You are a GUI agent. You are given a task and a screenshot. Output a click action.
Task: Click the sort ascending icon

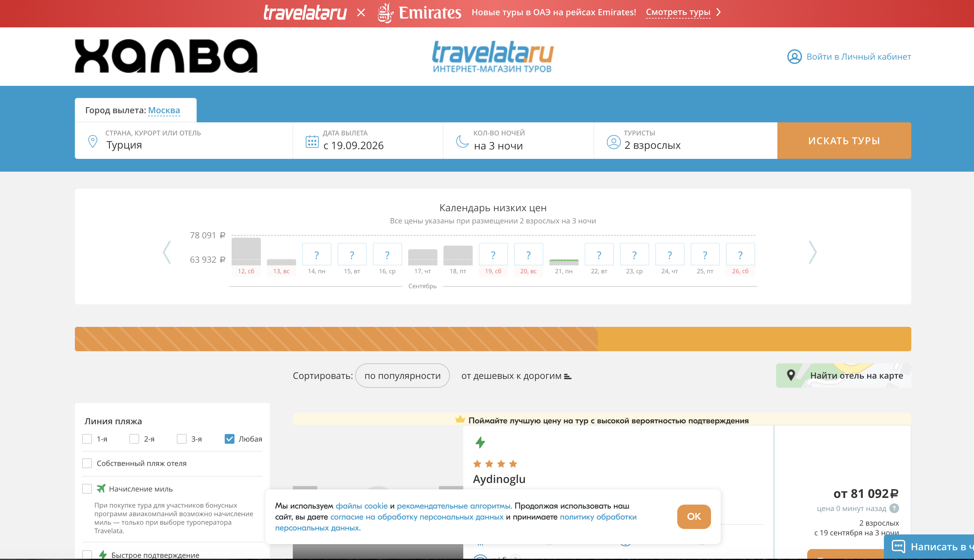(x=568, y=376)
